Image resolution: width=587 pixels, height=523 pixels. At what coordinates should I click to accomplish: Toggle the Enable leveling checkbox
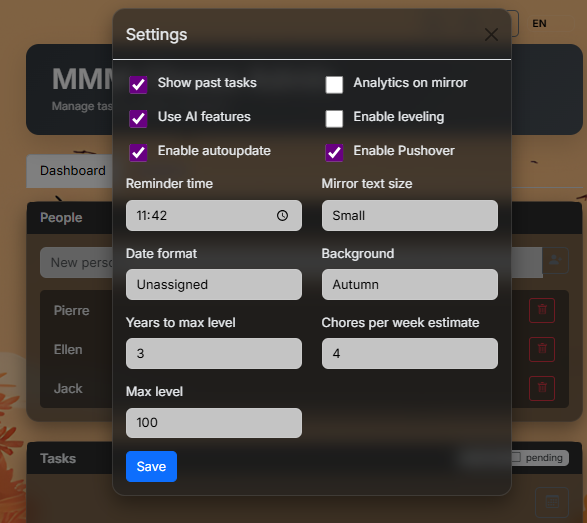tap(334, 118)
